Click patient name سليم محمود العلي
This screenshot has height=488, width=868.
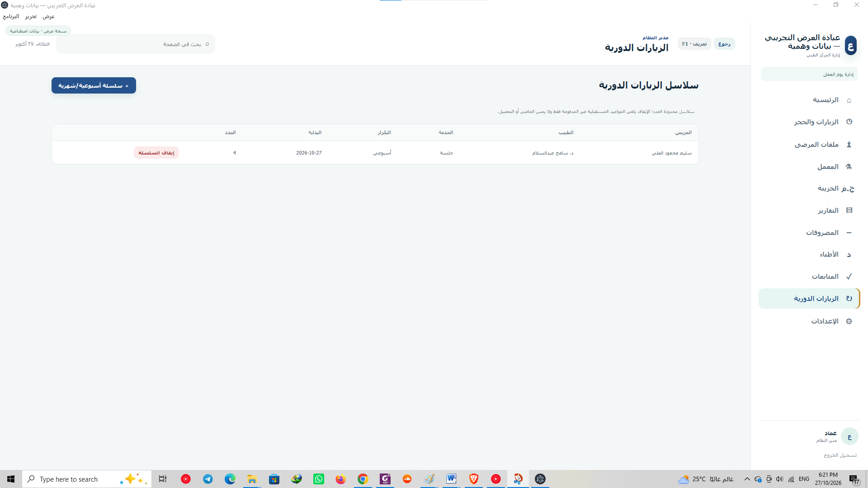click(671, 153)
